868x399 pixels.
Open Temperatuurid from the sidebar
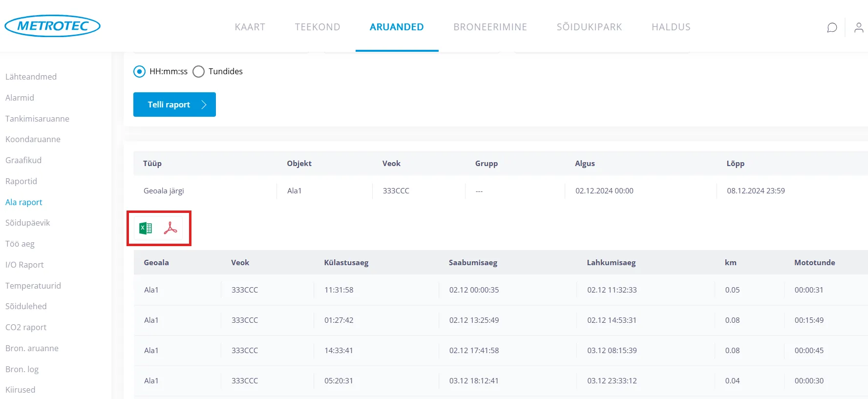coord(33,286)
